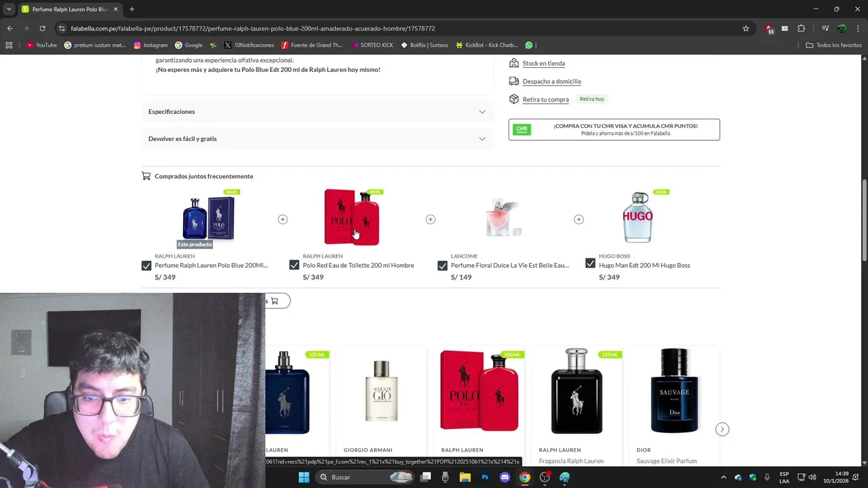Open the 10Notificaciones bookmark
The height and width of the screenshot is (488, 868).
[249, 45]
